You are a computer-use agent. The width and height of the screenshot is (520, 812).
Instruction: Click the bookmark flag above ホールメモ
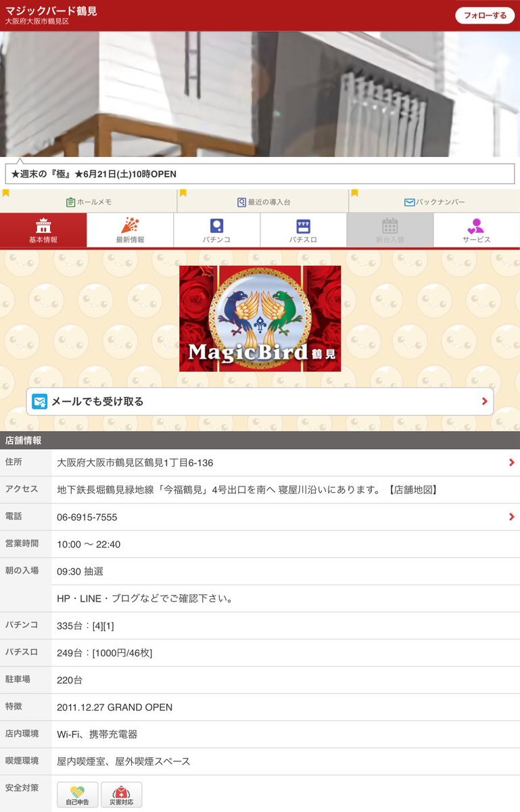click(6, 194)
